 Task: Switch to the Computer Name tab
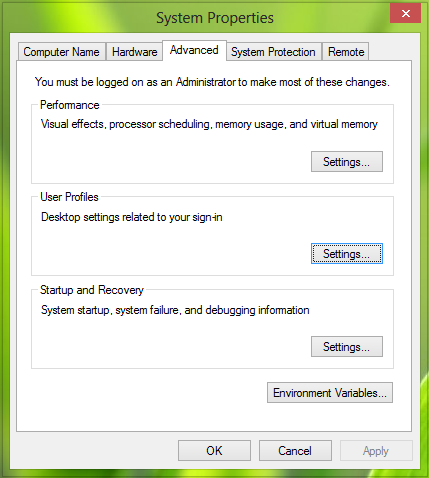62,52
